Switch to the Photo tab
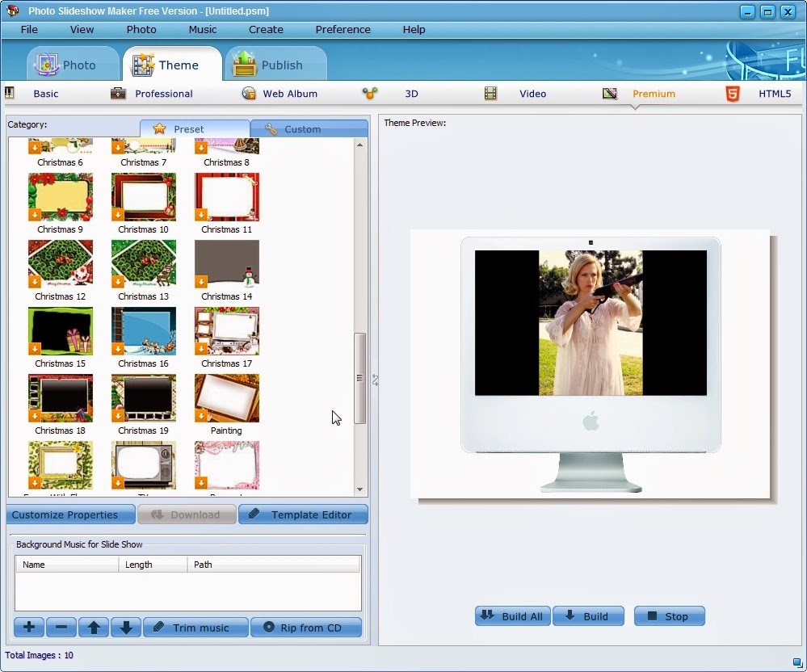Viewport: 807px width, 672px height. coord(72,63)
